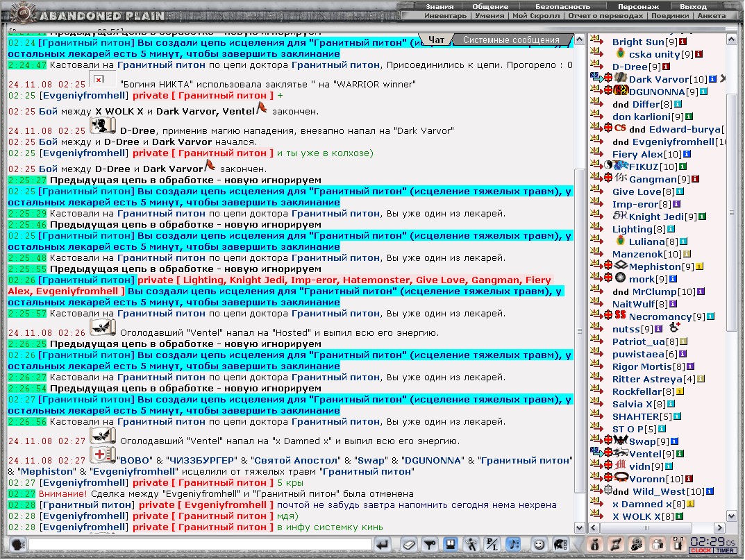Click the clan emblem next to Knight Jedi

click(x=620, y=216)
